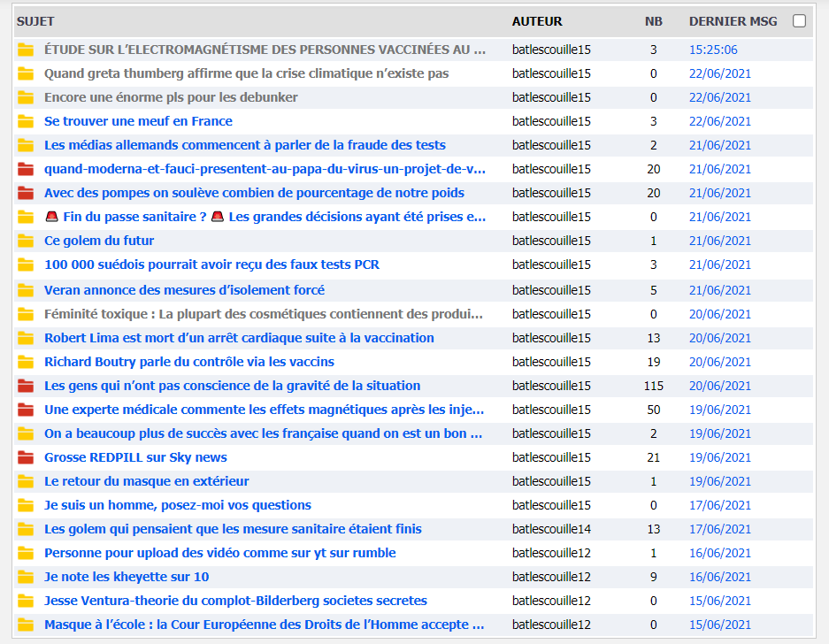Open 'Le retour du masque en extérieur'
This screenshot has width=829, height=644.
(x=147, y=481)
